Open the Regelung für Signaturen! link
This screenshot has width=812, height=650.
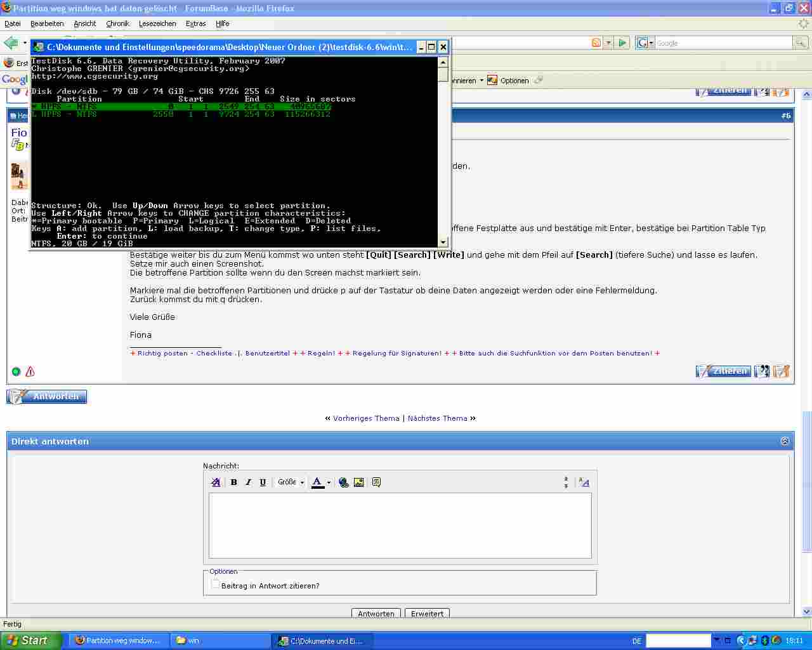click(x=397, y=354)
